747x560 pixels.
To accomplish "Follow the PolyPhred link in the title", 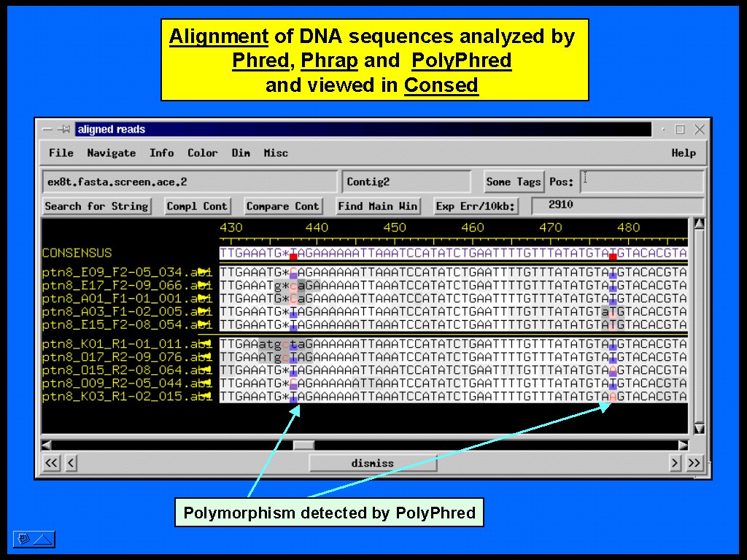I will tap(461, 61).
